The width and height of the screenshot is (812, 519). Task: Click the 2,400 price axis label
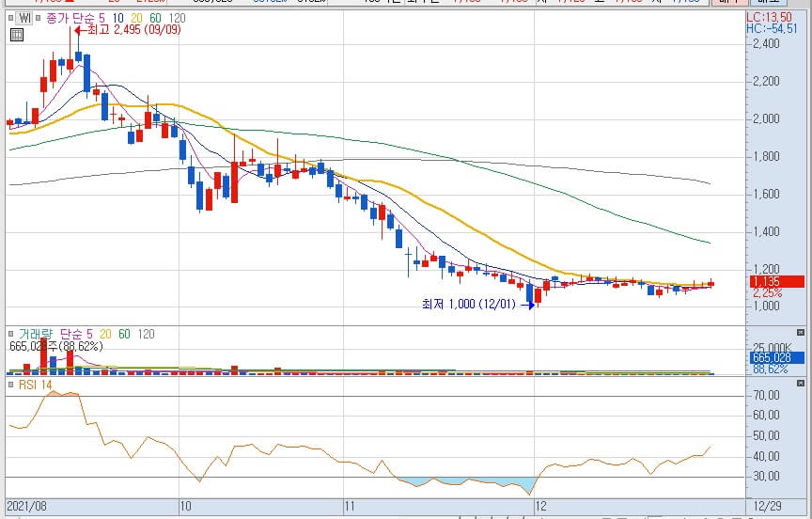(766, 43)
